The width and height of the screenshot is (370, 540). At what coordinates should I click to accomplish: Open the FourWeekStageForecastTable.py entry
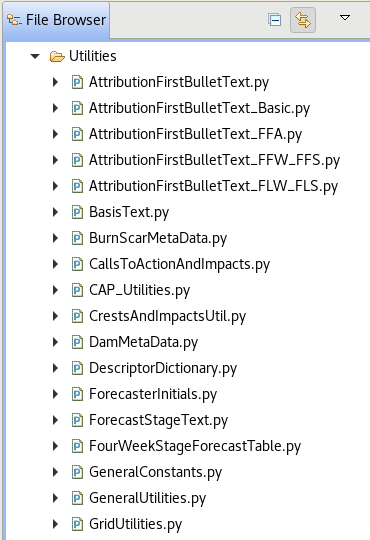[195, 446]
